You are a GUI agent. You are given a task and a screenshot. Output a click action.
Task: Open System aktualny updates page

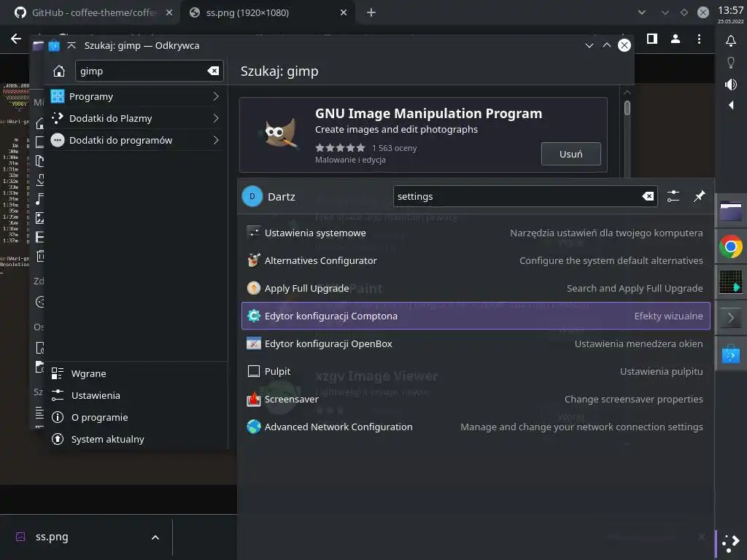tap(136, 440)
